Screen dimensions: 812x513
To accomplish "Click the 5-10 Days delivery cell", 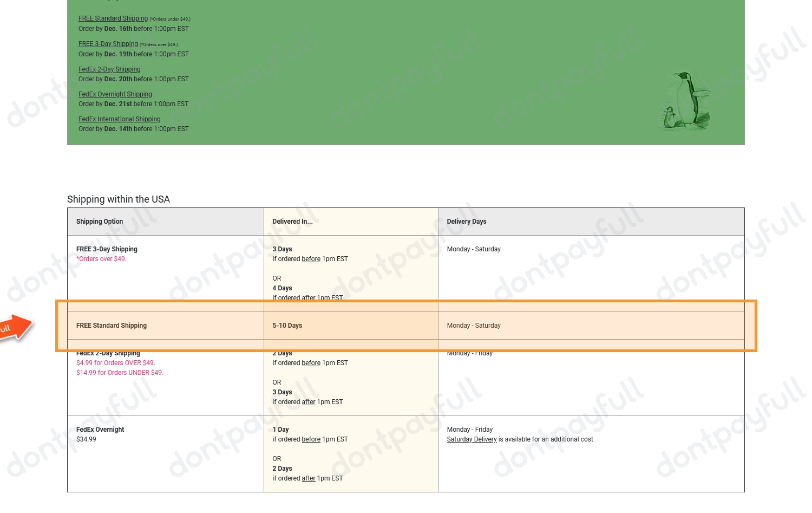I will click(x=287, y=326).
